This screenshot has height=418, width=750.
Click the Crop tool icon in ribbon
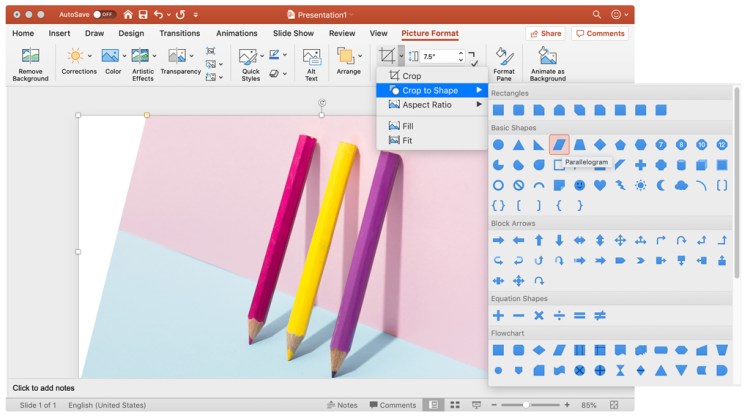click(x=387, y=56)
